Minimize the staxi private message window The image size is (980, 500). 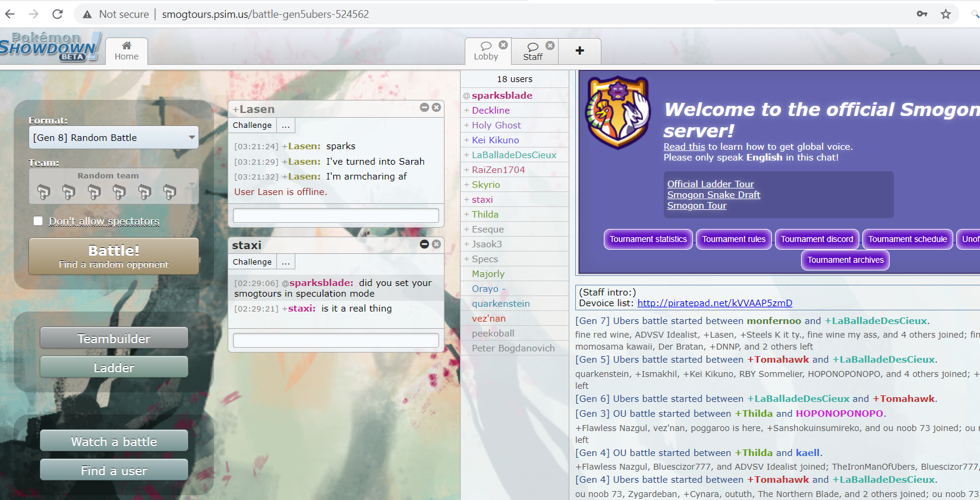tap(424, 244)
